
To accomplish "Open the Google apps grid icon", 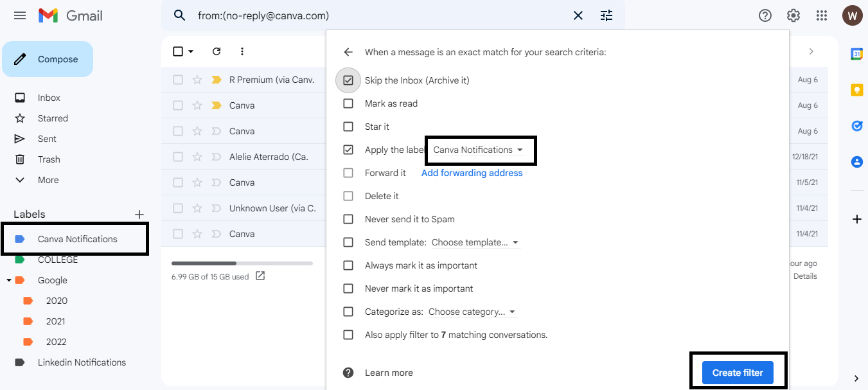I will pyautogui.click(x=822, y=15).
